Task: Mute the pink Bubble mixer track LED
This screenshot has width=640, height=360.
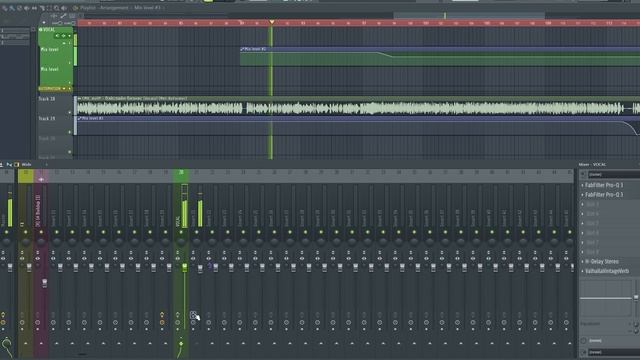Action: point(41,232)
